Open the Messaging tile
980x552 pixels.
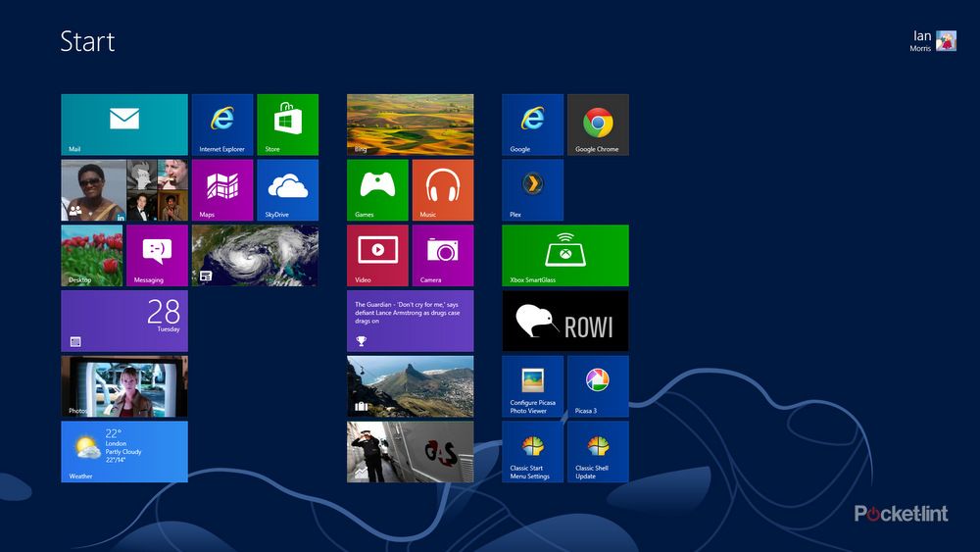(x=157, y=255)
